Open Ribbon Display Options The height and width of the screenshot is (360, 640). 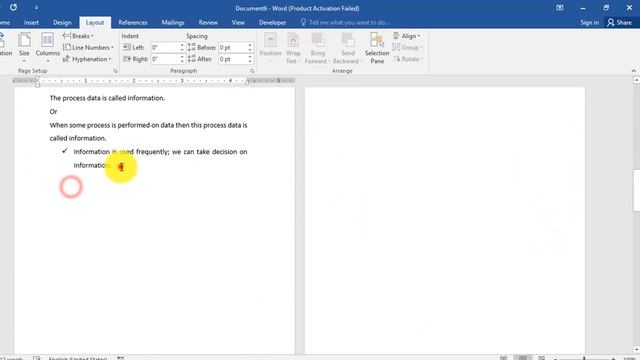pyautogui.click(x=560, y=8)
